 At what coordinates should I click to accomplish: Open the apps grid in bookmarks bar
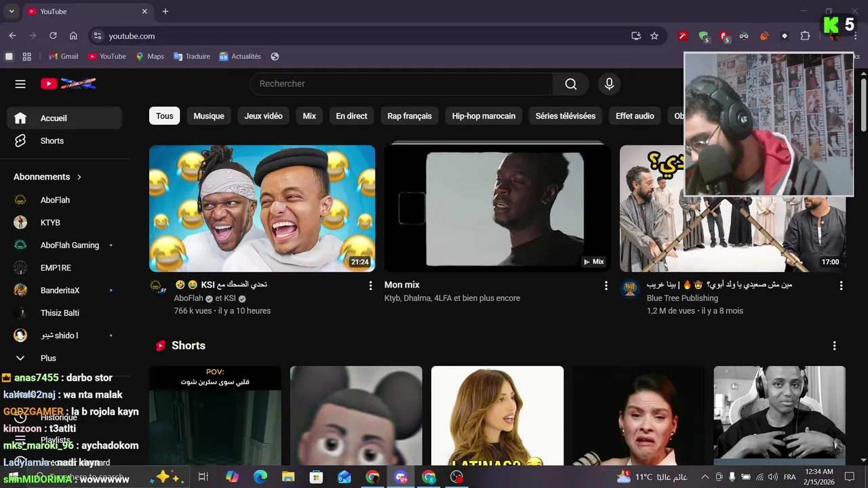coord(27,56)
